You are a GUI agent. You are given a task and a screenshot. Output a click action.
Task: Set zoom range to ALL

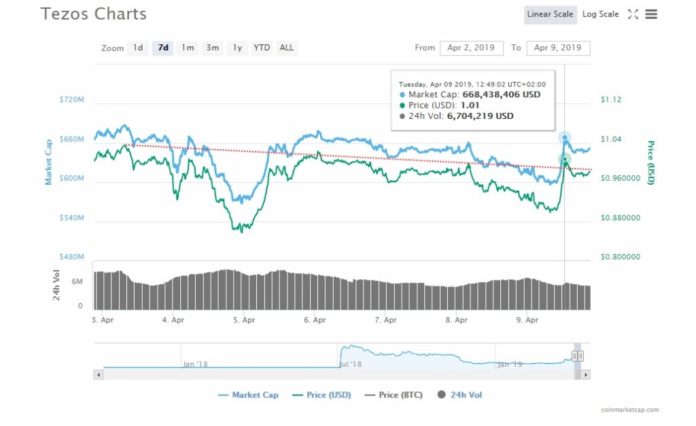(x=286, y=47)
